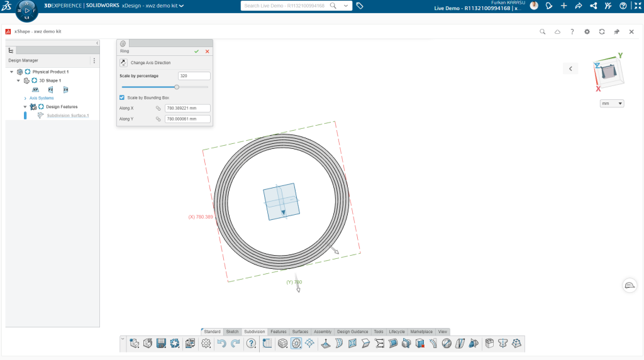
Task: Open the 3DEXPERIENCE compass
Action: 26,11
